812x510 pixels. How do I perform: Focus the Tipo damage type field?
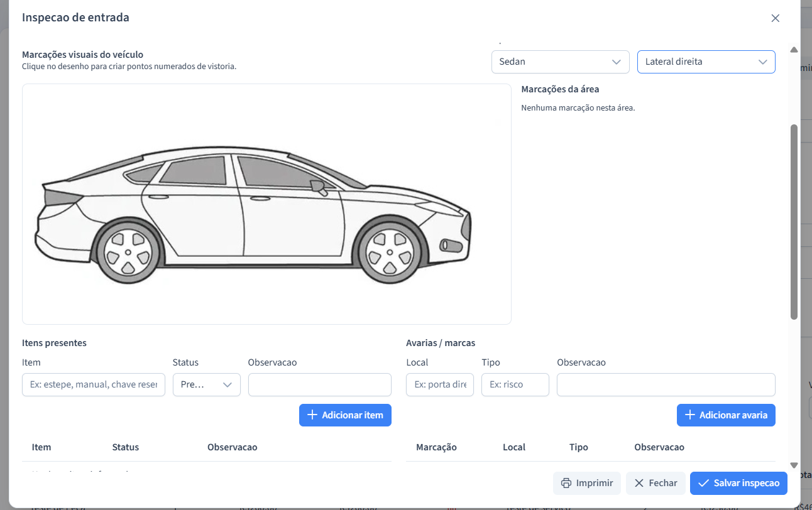pyautogui.click(x=515, y=384)
